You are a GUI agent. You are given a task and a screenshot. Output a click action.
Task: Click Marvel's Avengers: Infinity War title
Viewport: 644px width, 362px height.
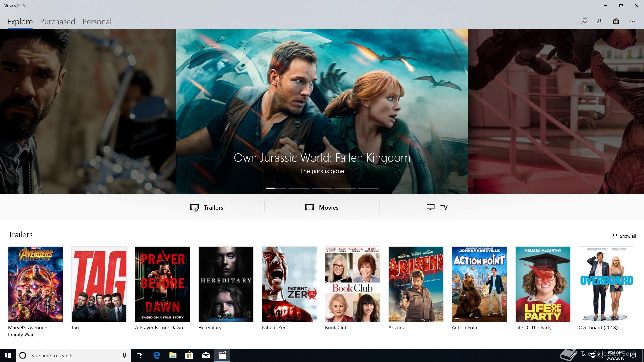(x=29, y=331)
